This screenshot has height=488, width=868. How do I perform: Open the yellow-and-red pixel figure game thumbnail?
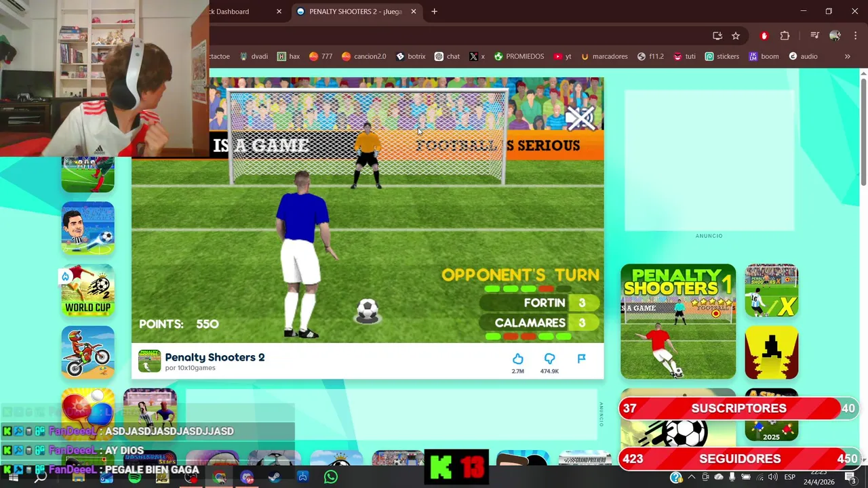[772, 352]
